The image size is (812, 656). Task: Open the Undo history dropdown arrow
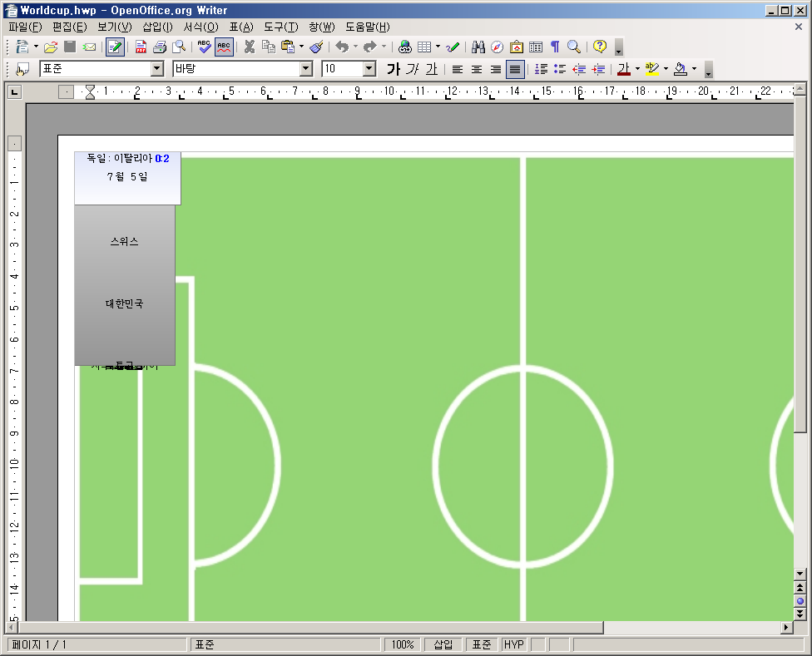coord(355,47)
